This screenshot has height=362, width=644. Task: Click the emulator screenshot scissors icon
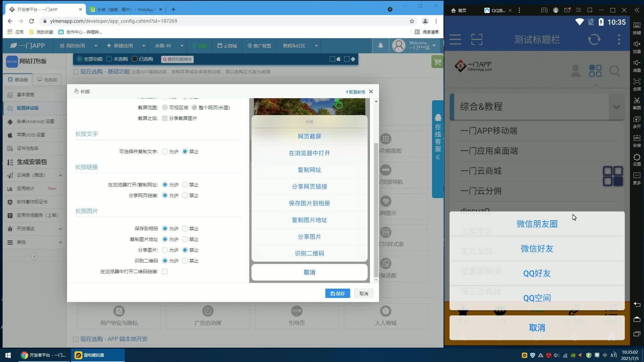pyautogui.click(x=637, y=101)
